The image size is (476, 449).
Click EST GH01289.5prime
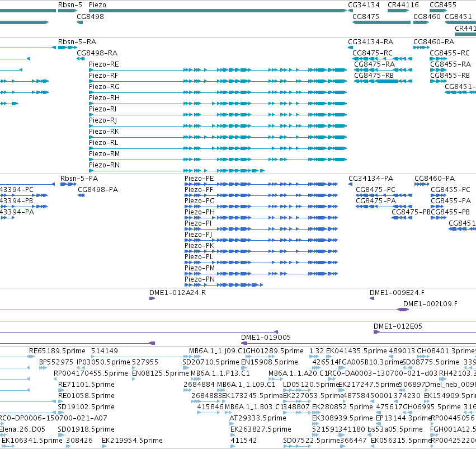coord(260,357)
